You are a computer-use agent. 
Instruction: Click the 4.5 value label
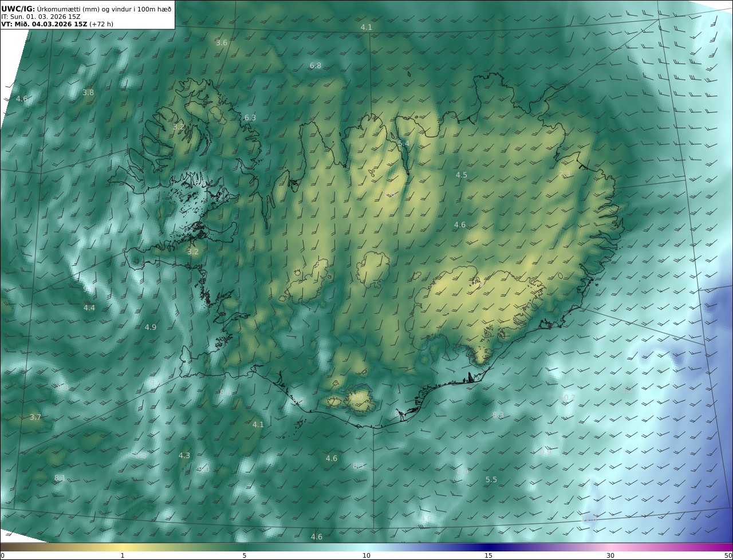462,175
